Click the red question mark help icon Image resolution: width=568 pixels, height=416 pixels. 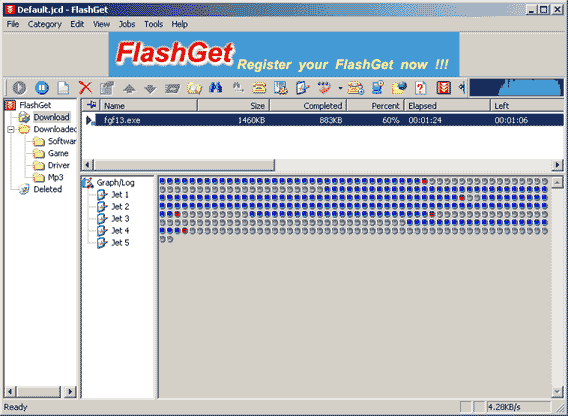[x=421, y=88]
